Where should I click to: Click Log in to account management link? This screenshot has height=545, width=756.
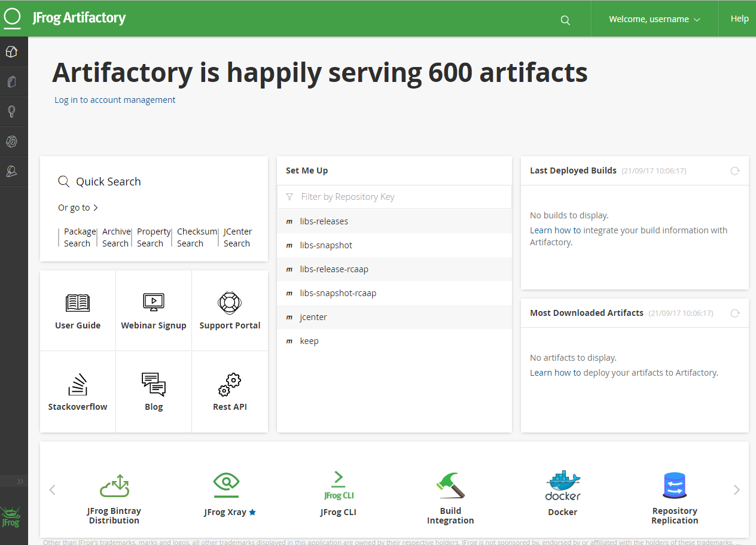click(115, 100)
